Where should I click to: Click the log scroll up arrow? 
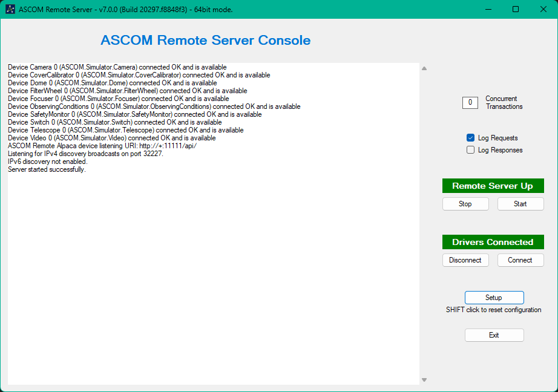tap(424, 69)
